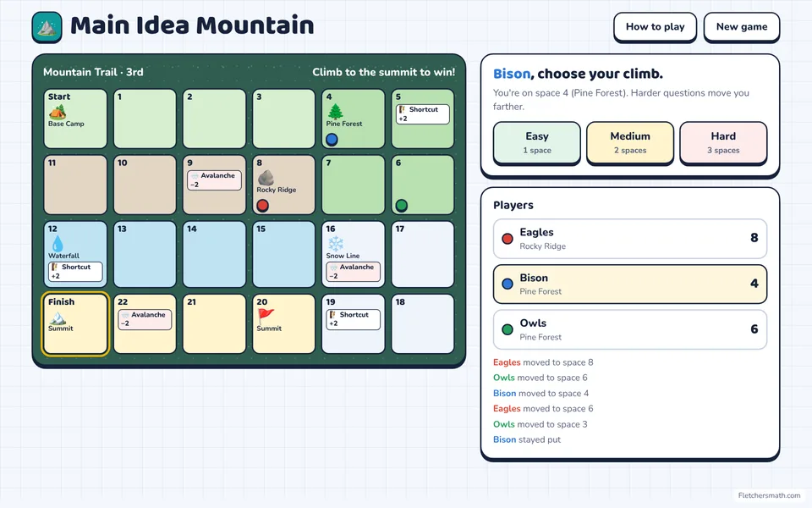The image size is (812, 508).
Task: Click the Shortcut +2 badge on space 12
Action: [x=75, y=272]
